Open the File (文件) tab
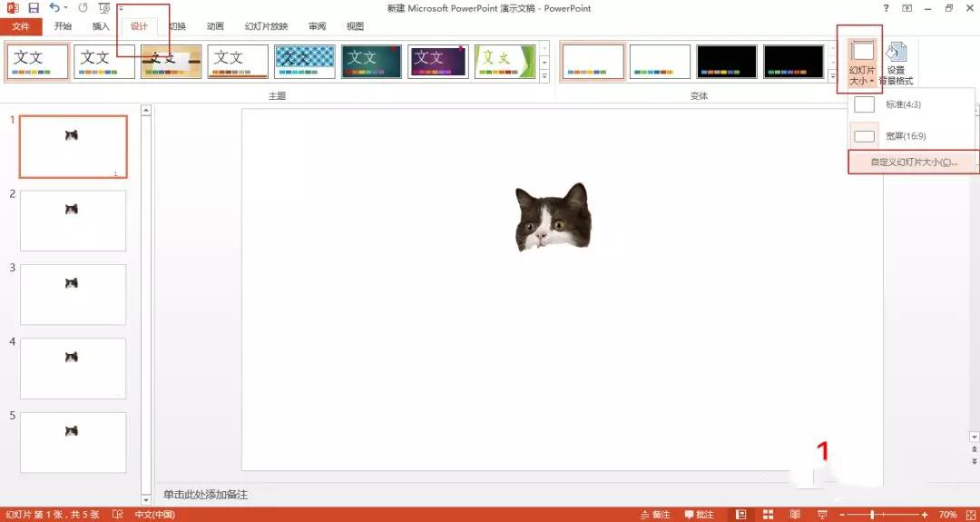 pos(21,26)
